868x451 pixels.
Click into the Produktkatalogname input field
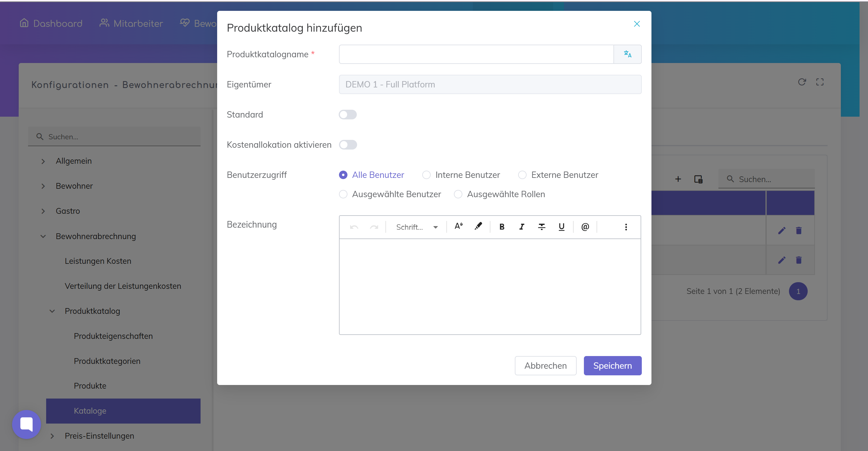tap(476, 54)
